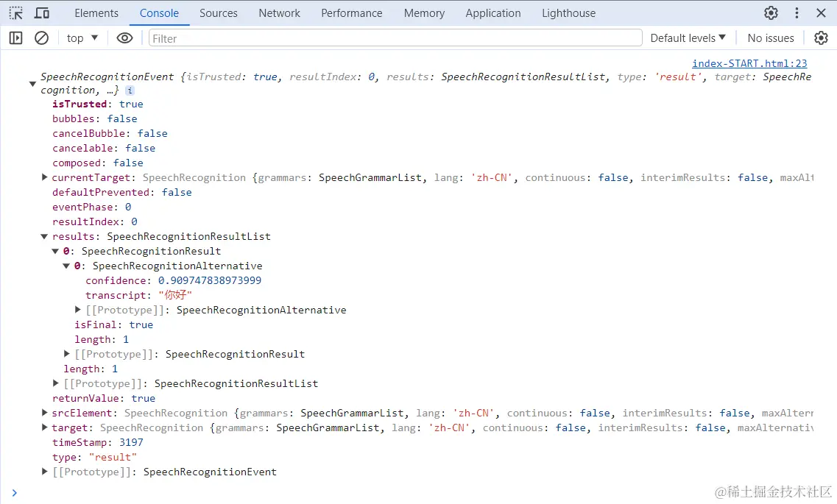Switch to the Lighthouse tab
Screen dimensions: 837x504
(568, 13)
